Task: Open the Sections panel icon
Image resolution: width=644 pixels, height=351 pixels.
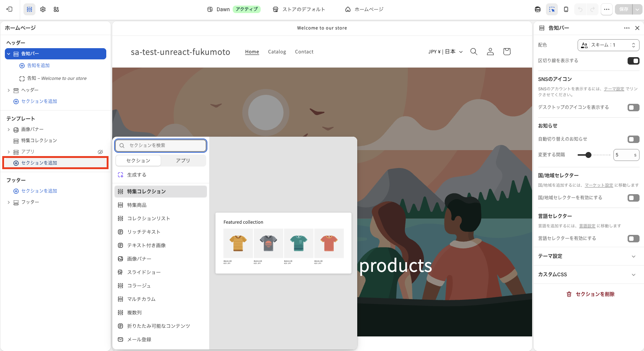Action: tap(29, 9)
